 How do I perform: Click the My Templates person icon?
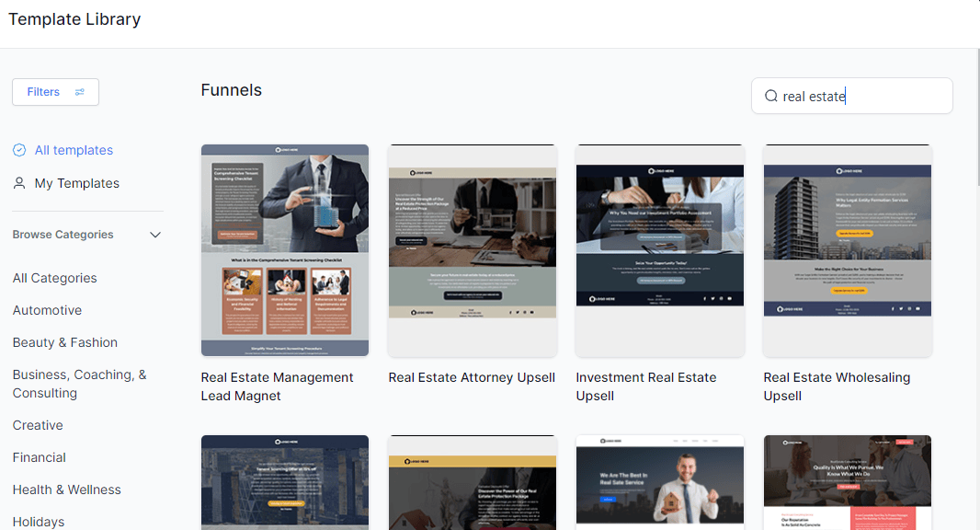pos(19,183)
